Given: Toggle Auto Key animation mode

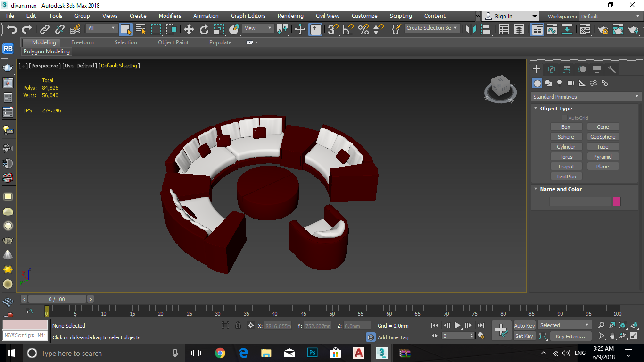Looking at the screenshot, I should click(x=524, y=326).
